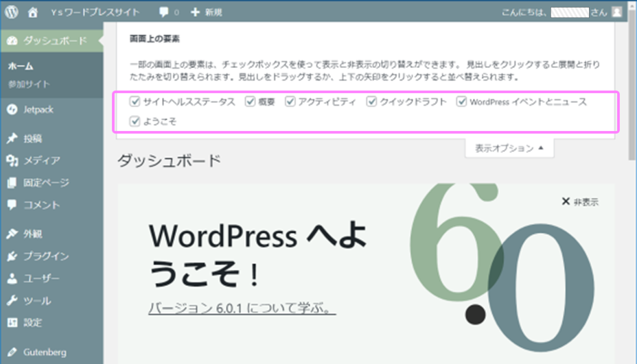Click the user avatar icon at top right

[x=616, y=12]
